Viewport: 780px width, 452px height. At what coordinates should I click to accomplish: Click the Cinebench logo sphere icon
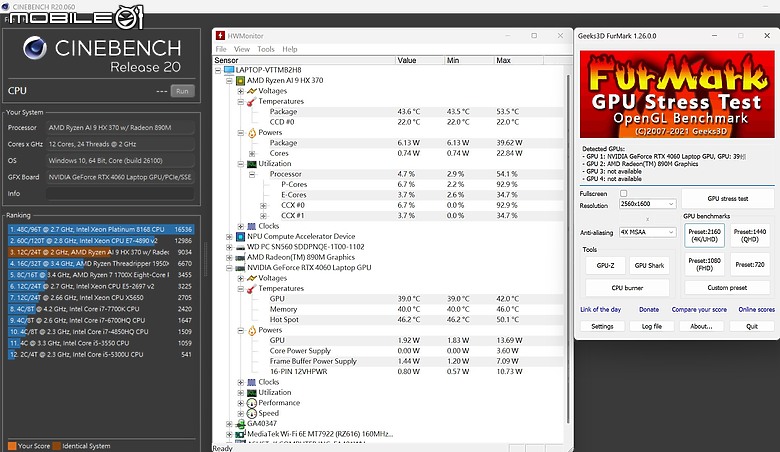click(x=35, y=48)
